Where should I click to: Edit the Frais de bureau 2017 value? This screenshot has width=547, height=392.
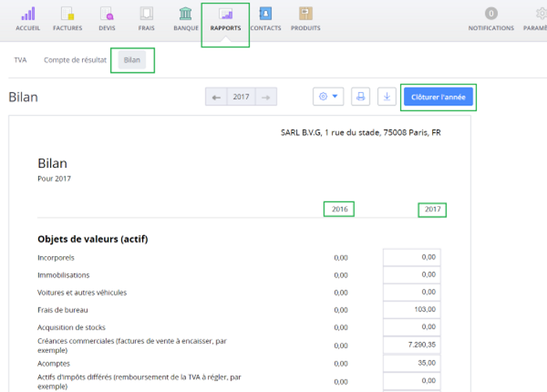[412, 310]
